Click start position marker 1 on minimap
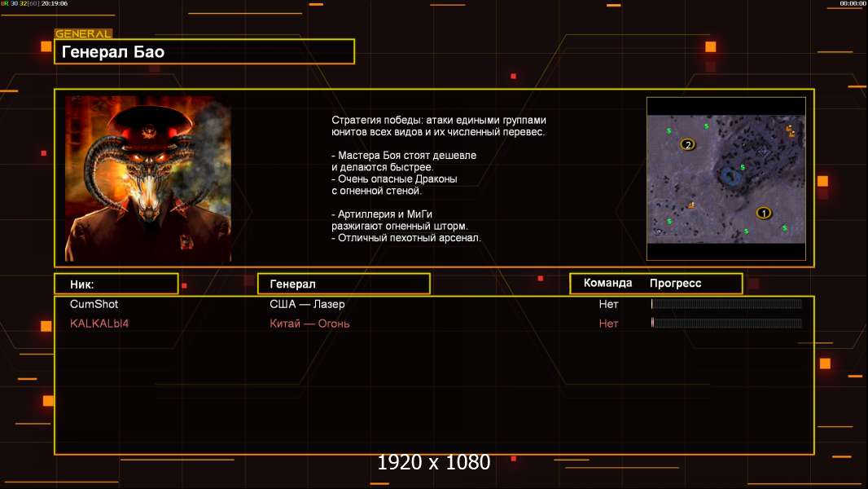This screenshot has height=489, width=868. point(764,213)
